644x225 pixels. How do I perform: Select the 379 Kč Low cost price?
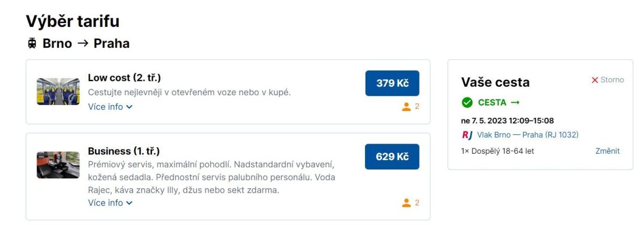[x=392, y=83]
